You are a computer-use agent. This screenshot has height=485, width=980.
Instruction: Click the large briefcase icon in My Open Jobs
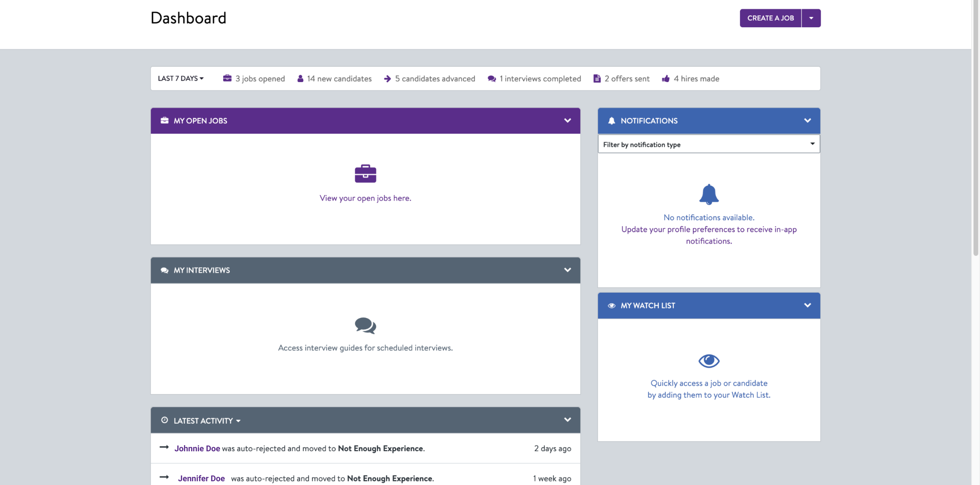tap(365, 174)
